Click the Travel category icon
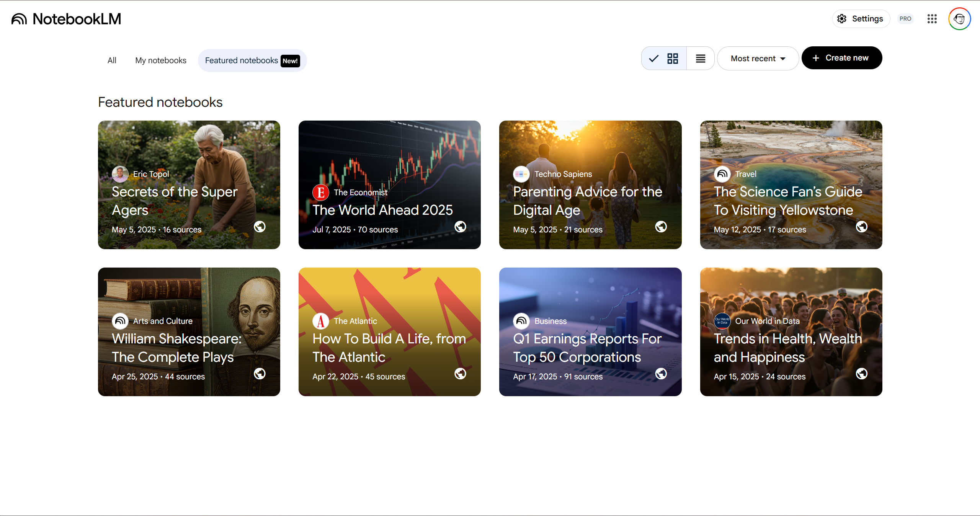The image size is (980, 516). pos(722,174)
